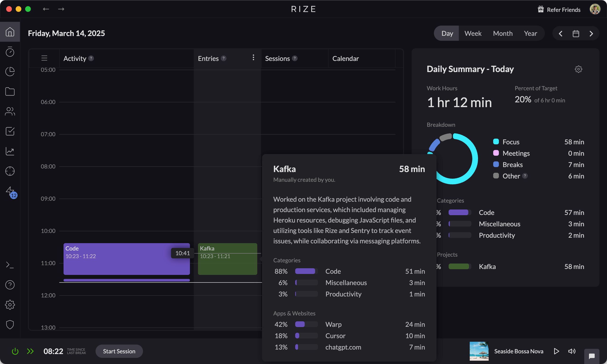Screen dimensions: 607x364
Task: Click the blue Breaks legend swatch
Action: pyautogui.click(x=496, y=164)
